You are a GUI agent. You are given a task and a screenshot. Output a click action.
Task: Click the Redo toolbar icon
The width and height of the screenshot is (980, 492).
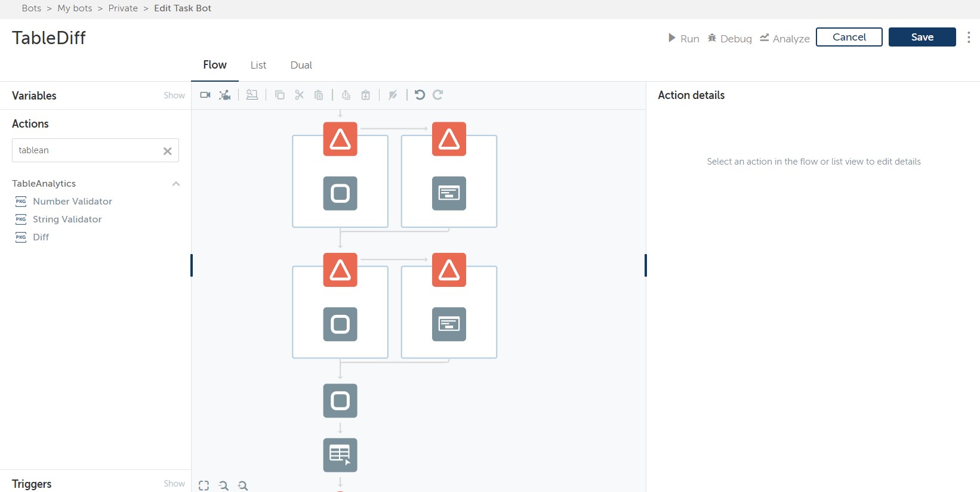[438, 95]
